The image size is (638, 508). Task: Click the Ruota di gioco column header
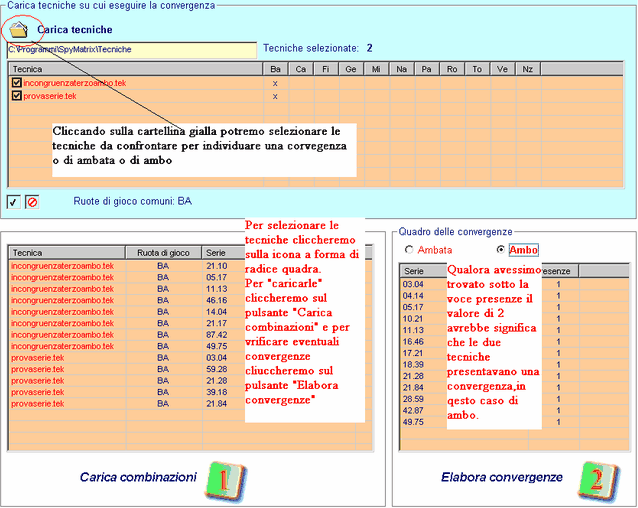click(164, 253)
